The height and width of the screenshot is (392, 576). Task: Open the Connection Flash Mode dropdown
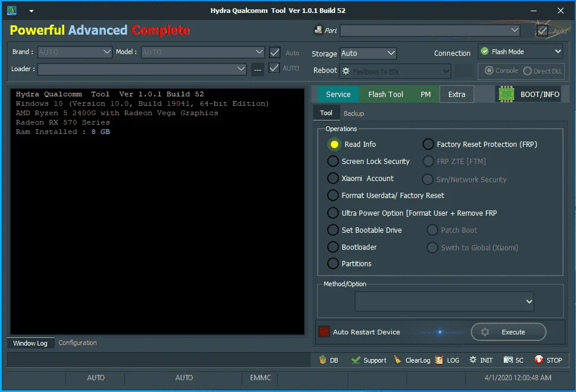(521, 51)
